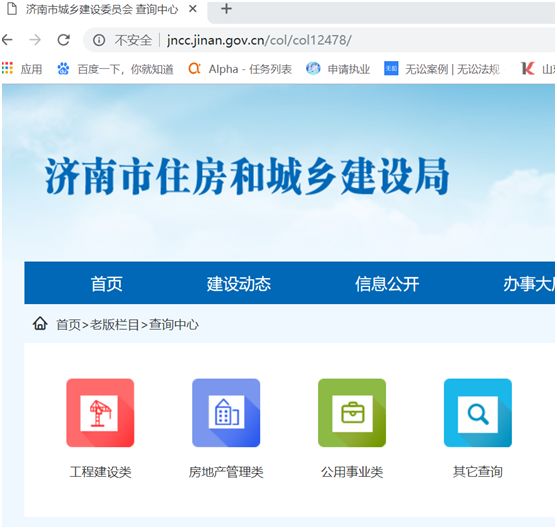Click the Alpha bookmark icon
Screen dimensions: 557x529
(194, 68)
